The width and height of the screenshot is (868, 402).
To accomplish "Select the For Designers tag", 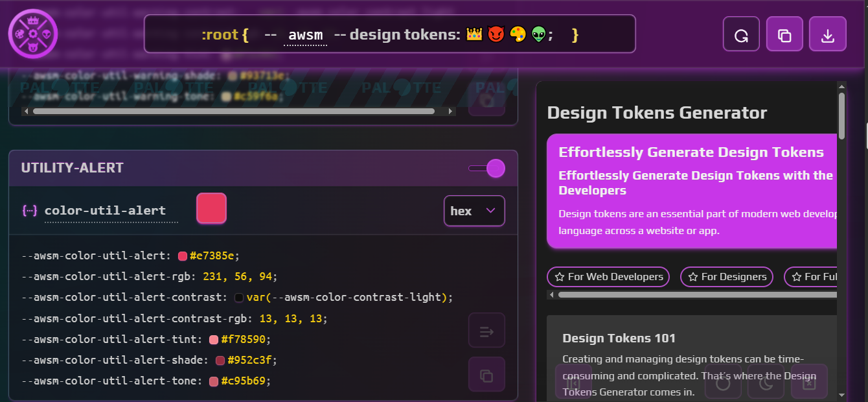I will coord(726,276).
